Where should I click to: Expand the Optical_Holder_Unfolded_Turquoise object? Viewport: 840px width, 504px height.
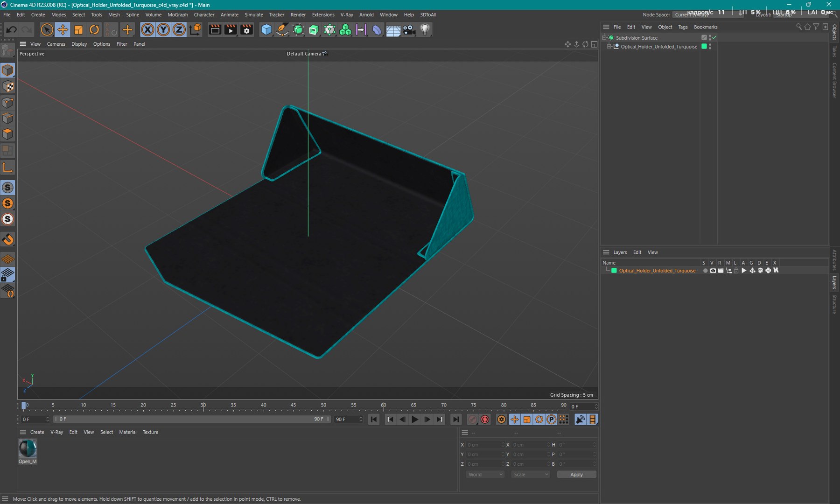609,47
